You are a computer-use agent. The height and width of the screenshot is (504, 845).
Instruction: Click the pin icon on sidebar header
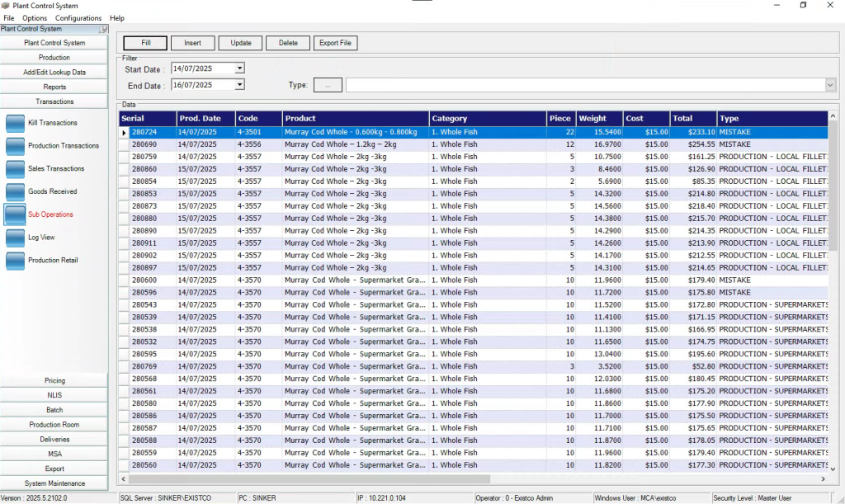click(103, 29)
